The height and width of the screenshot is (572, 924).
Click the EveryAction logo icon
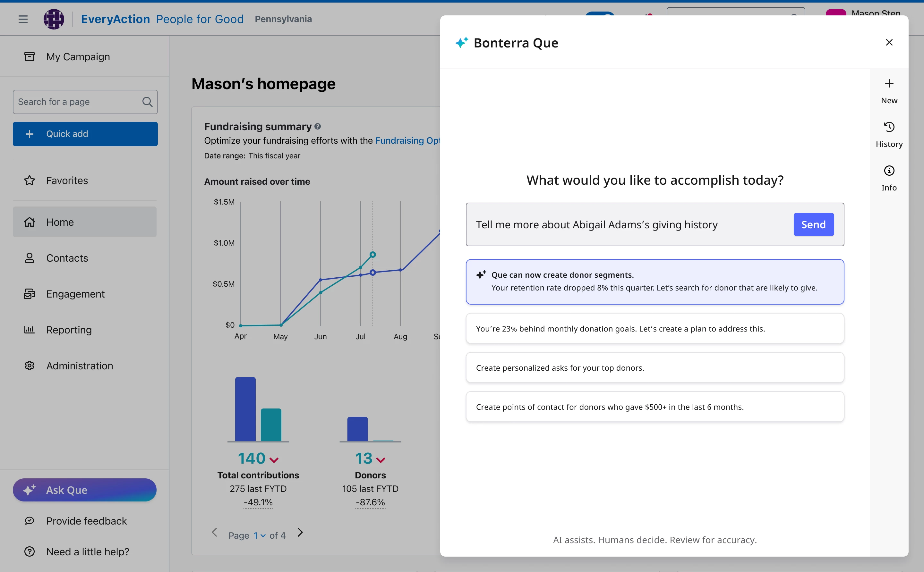[x=54, y=19]
